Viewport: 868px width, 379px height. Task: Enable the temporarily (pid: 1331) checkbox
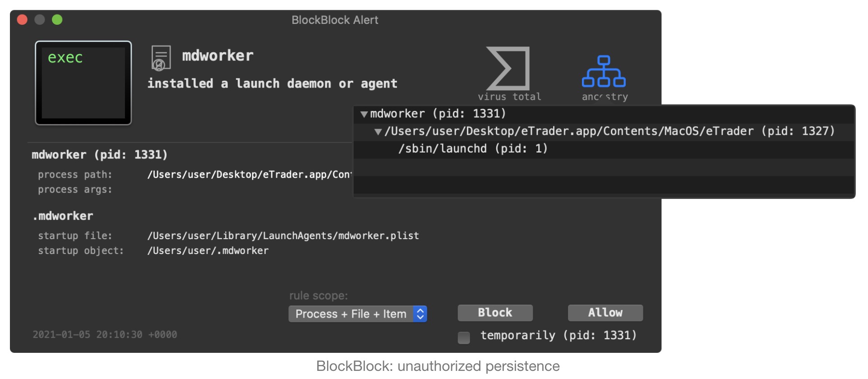point(464,337)
